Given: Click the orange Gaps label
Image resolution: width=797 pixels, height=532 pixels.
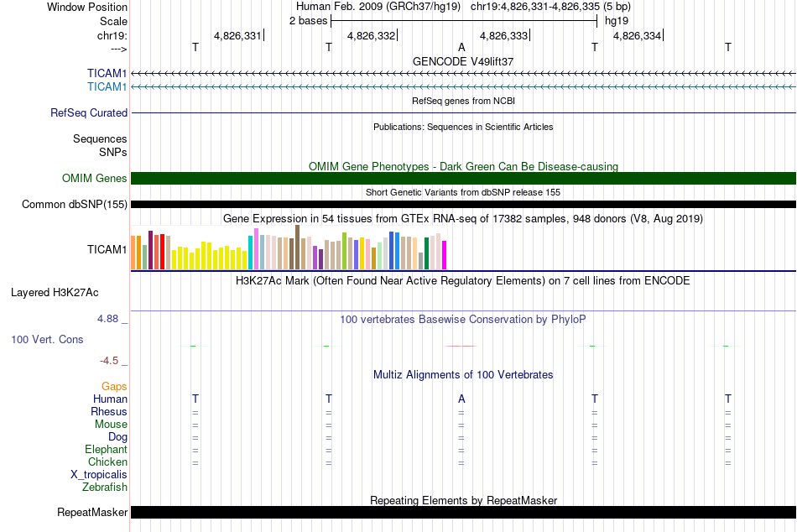Looking at the screenshot, I should tap(114, 387).
